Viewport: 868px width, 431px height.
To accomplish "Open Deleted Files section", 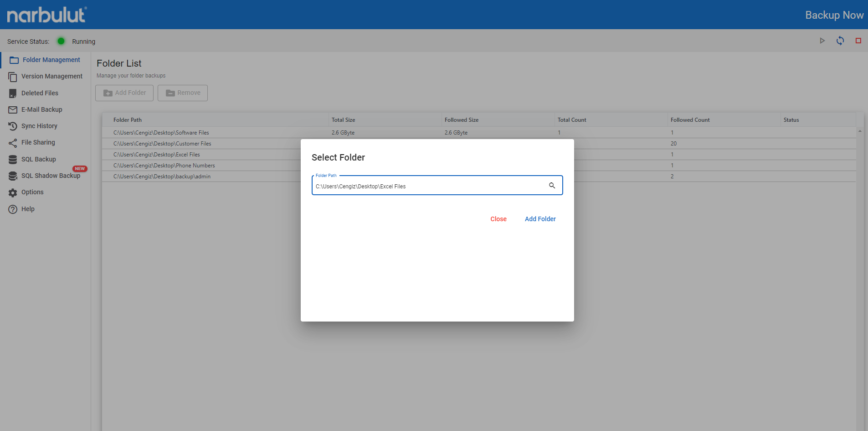I will [40, 93].
